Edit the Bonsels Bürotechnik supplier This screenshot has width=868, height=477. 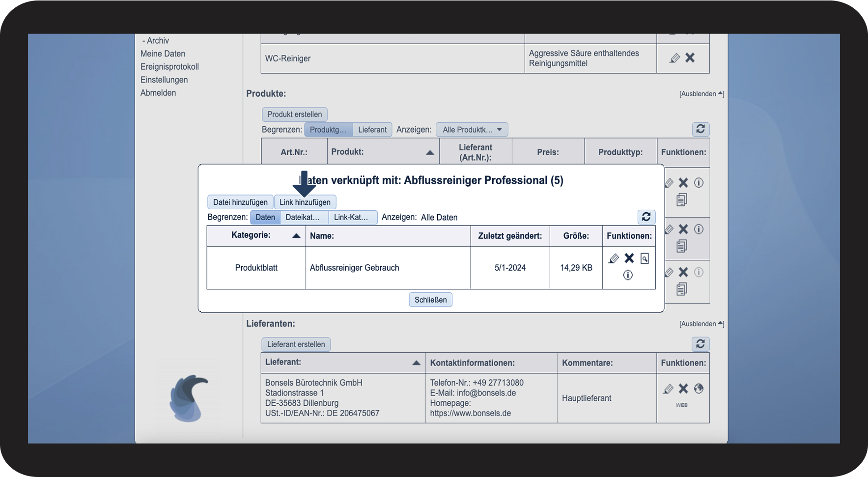point(668,389)
